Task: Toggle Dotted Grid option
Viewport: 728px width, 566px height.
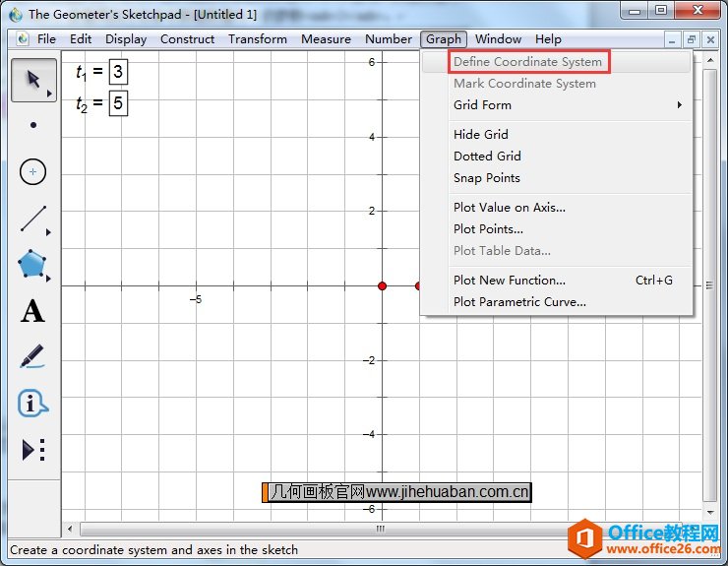Action: [557, 157]
